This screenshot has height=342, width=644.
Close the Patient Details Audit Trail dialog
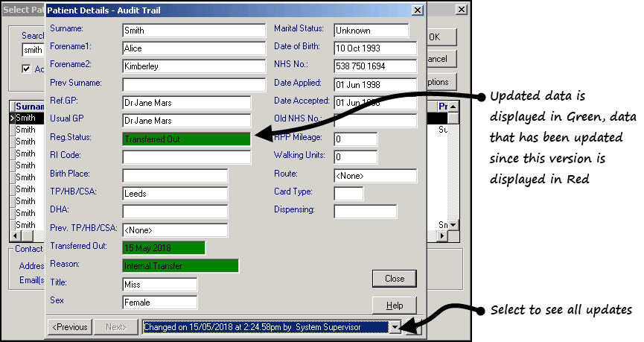pyautogui.click(x=418, y=10)
